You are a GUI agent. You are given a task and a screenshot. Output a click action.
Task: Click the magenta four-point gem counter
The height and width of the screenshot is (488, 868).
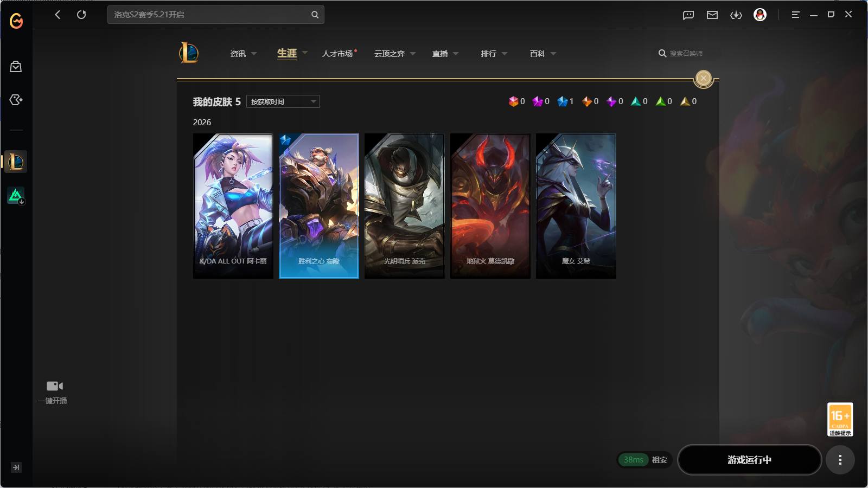[611, 101]
